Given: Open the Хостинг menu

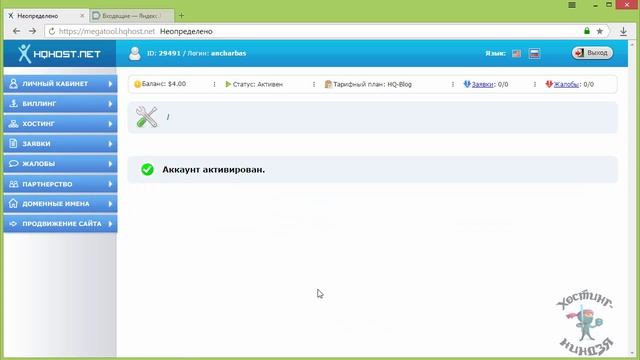Looking at the screenshot, I should [x=60, y=124].
